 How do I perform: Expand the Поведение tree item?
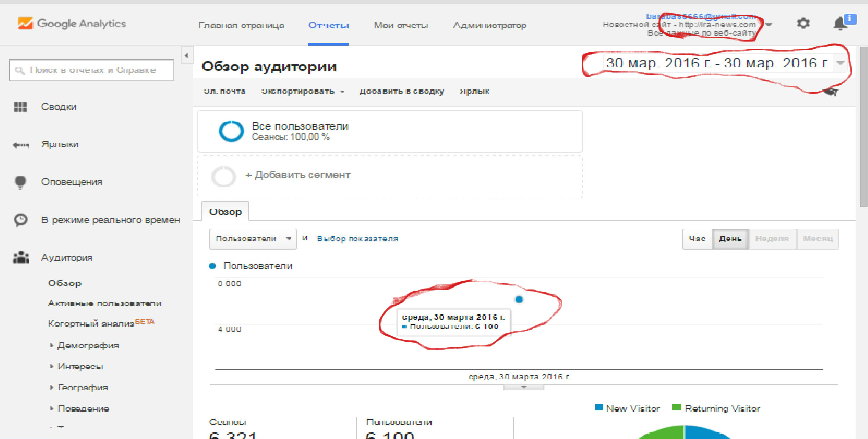[x=51, y=408]
